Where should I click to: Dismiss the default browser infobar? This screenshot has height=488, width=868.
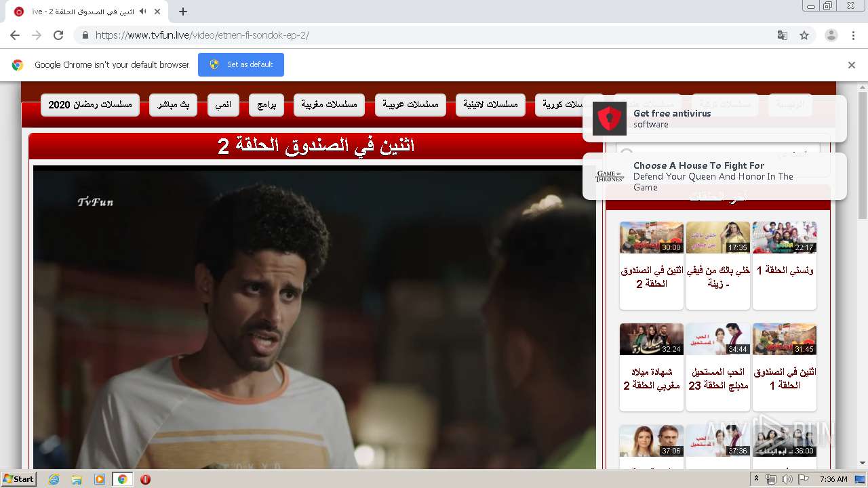tap(852, 65)
